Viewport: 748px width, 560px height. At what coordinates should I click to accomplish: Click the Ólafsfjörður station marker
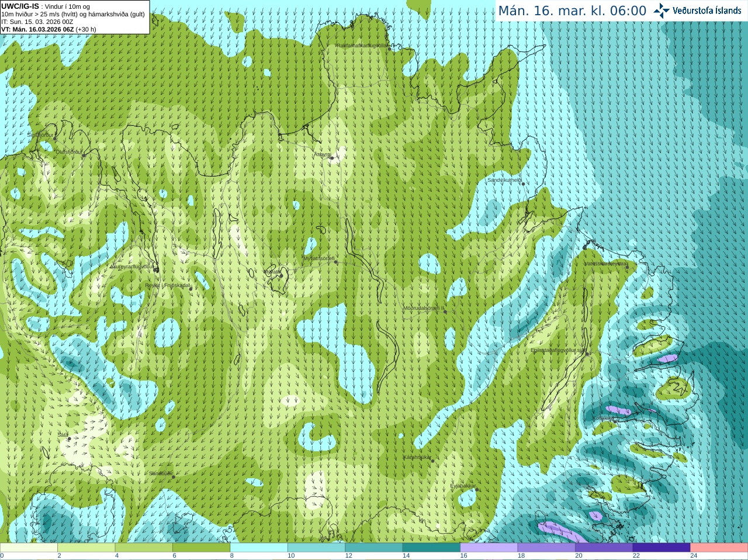coord(84,155)
